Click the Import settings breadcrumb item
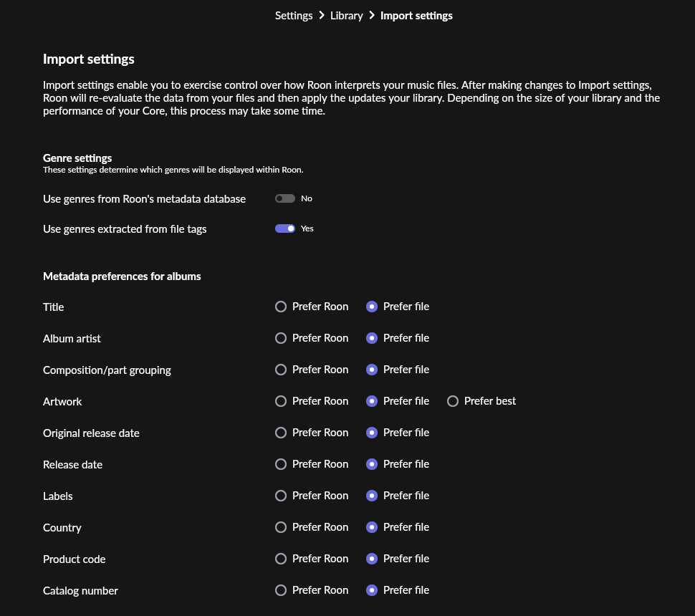Screen dimensions: 695x616 click(x=416, y=16)
